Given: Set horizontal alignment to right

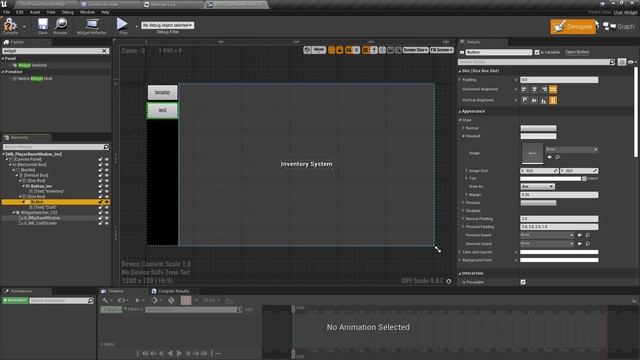Looking at the screenshot, I should (x=543, y=89).
